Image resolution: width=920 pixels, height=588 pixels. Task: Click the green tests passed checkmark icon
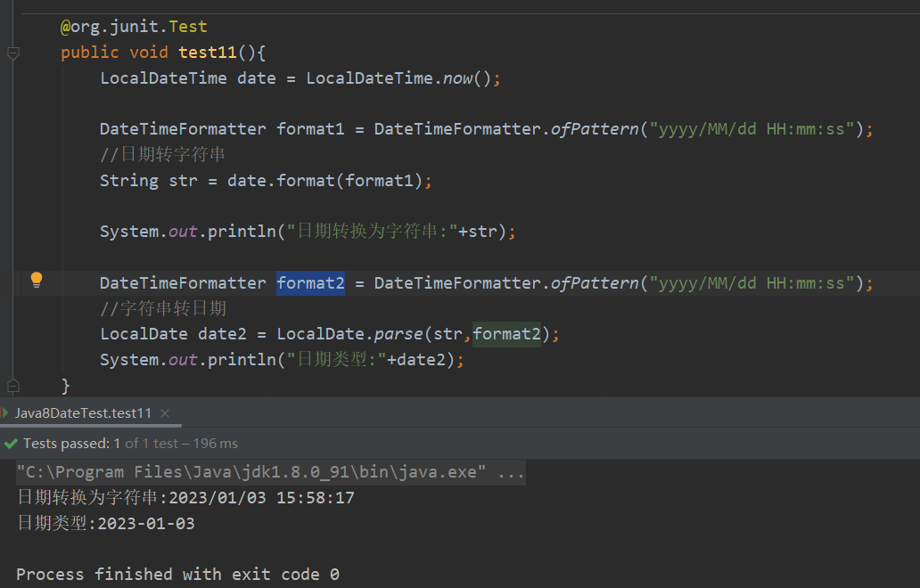tap(11, 444)
